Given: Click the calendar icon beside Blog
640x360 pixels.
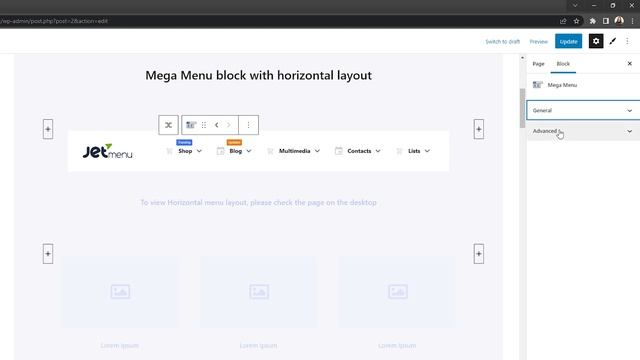Looking at the screenshot, I should pyautogui.click(x=220, y=151).
